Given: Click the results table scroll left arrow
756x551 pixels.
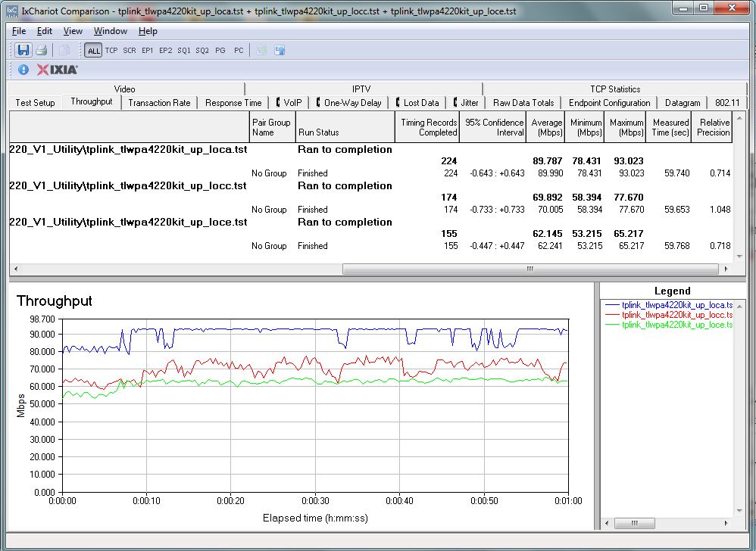Looking at the screenshot, I should (15, 269).
